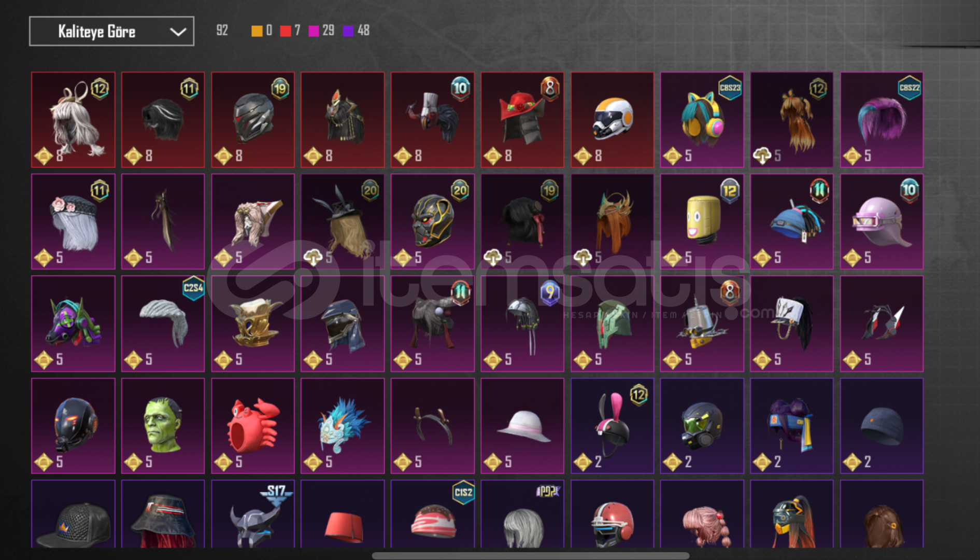Choose the pink bunny ear black helmet
The image size is (980, 560).
(x=612, y=426)
